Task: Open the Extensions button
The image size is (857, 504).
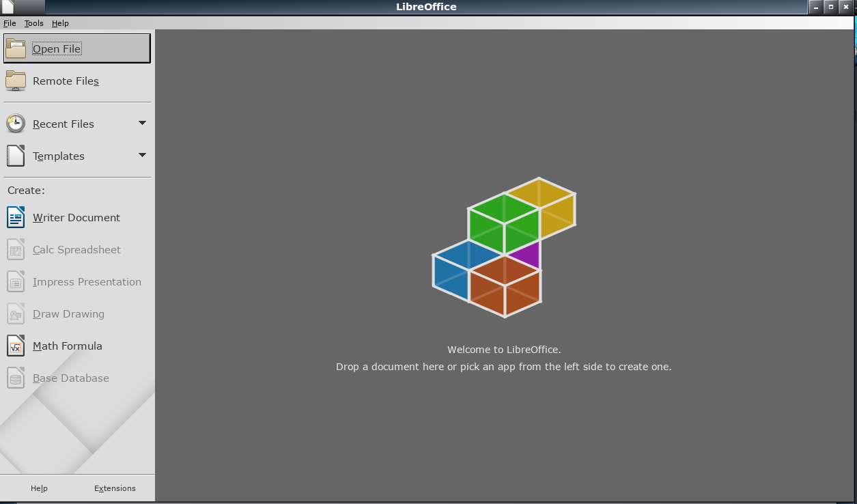Action: 115,488
